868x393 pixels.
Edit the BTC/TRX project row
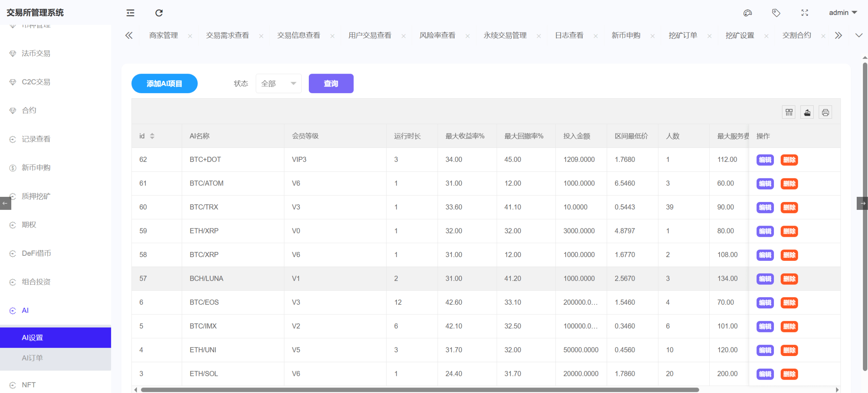click(x=765, y=207)
